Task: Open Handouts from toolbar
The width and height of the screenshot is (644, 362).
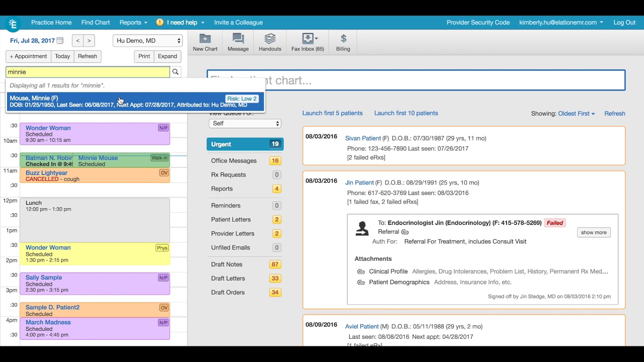Action: 270,43
